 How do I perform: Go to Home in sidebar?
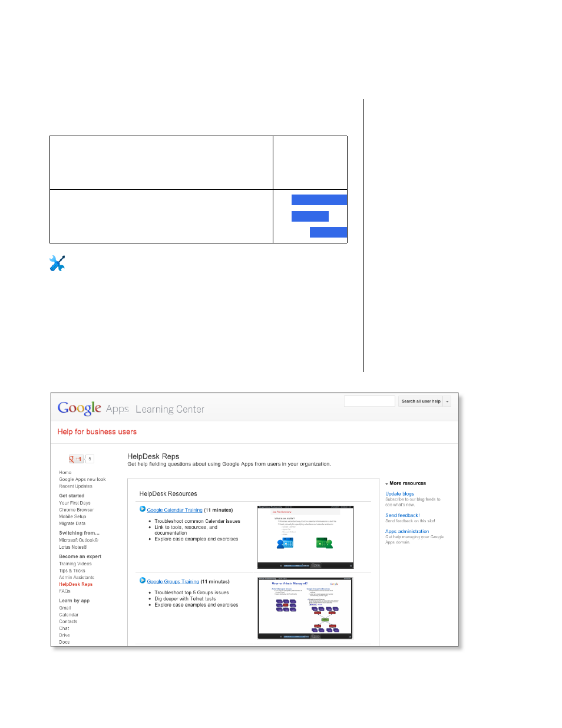[x=65, y=472]
